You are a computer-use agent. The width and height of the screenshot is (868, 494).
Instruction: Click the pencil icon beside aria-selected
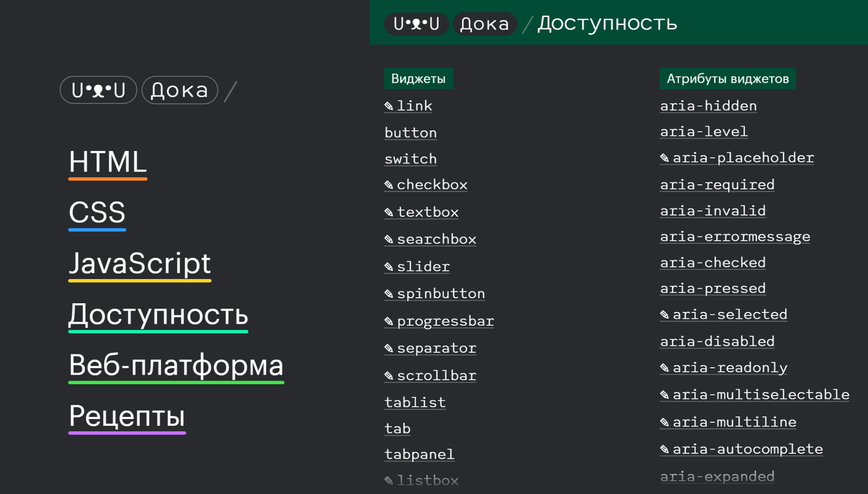(664, 315)
